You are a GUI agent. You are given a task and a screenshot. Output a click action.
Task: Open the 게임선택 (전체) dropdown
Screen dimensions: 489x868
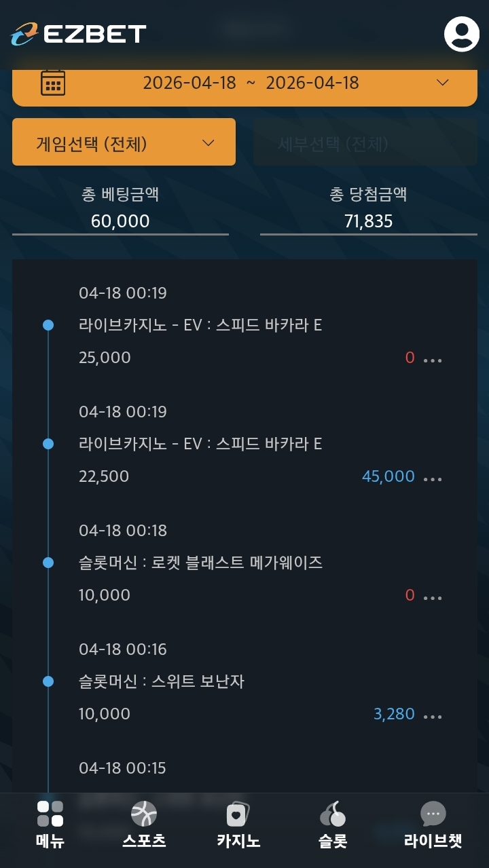coord(124,143)
